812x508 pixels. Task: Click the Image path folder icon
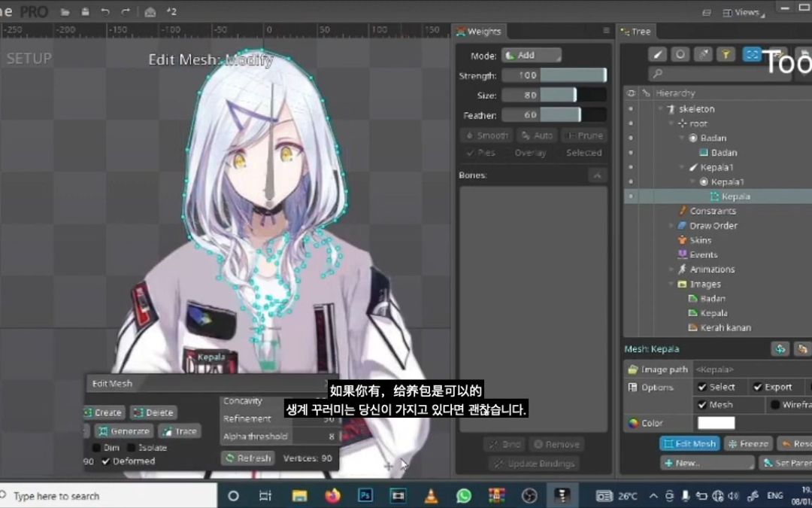pos(632,370)
